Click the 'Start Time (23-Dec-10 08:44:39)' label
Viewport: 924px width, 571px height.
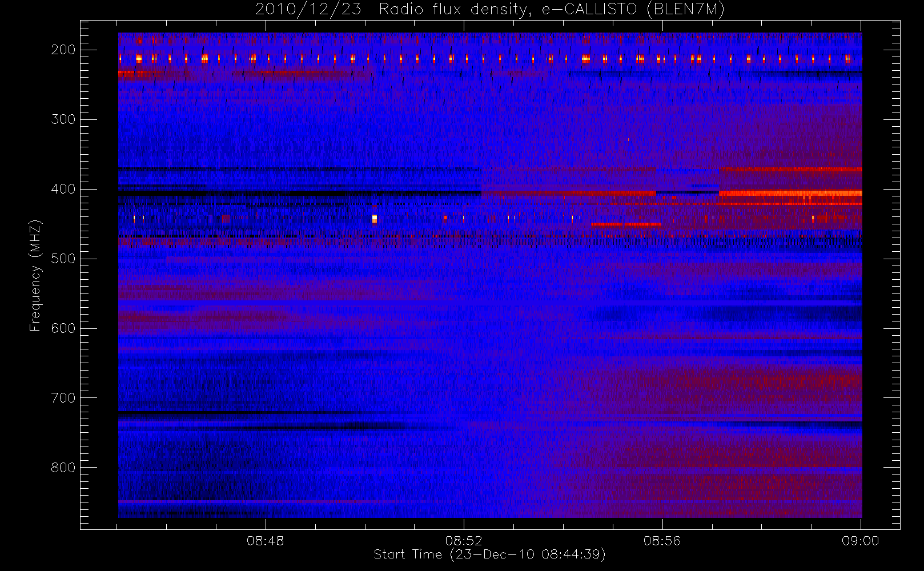pos(489,554)
